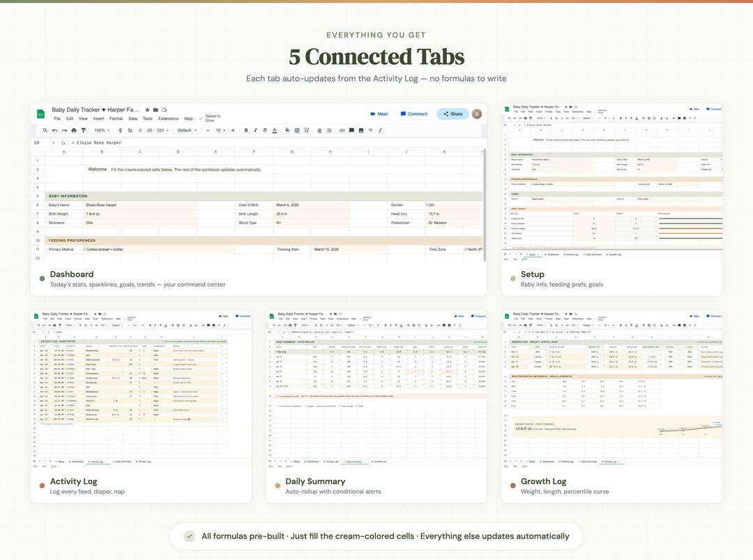Toggle italic formatting
This screenshot has width=753, height=560.
(254, 130)
